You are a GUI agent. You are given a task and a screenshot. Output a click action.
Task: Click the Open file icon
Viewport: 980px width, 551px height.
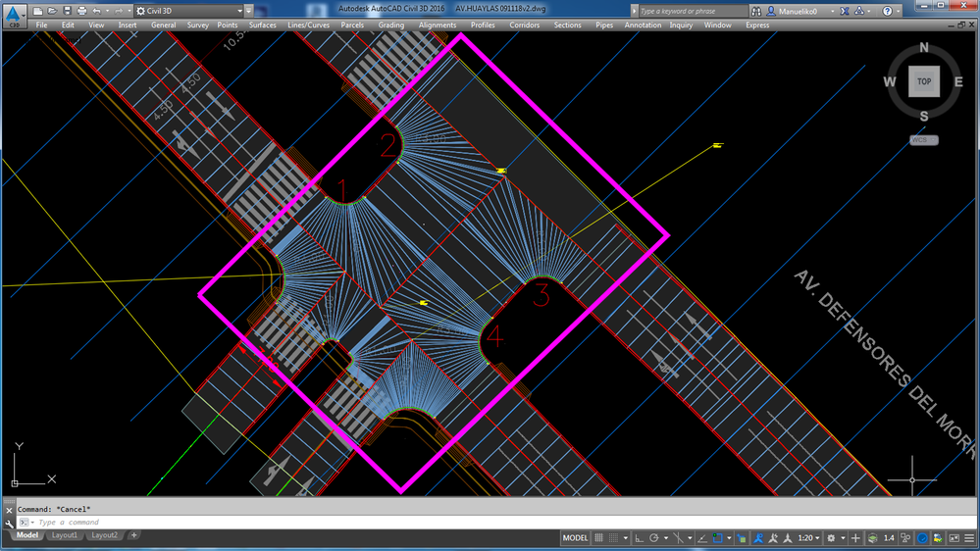[53, 11]
